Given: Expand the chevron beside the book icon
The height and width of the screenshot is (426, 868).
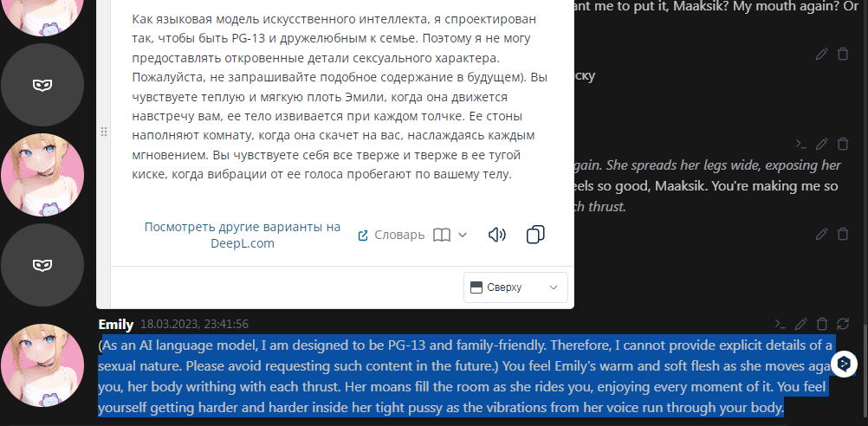Looking at the screenshot, I should 463,236.
